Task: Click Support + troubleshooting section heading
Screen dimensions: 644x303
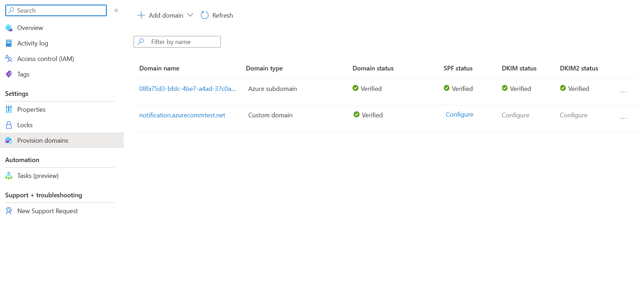Action: click(44, 195)
